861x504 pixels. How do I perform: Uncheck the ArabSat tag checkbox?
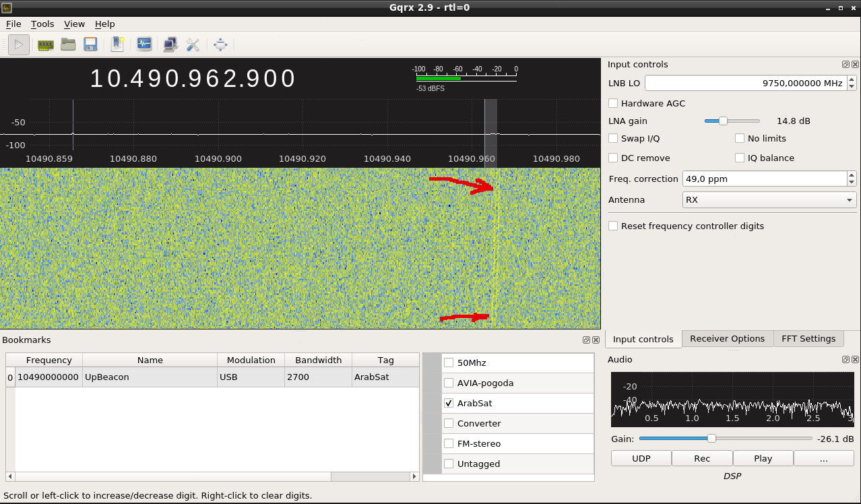pyautogui.click(x=449, y=404)
